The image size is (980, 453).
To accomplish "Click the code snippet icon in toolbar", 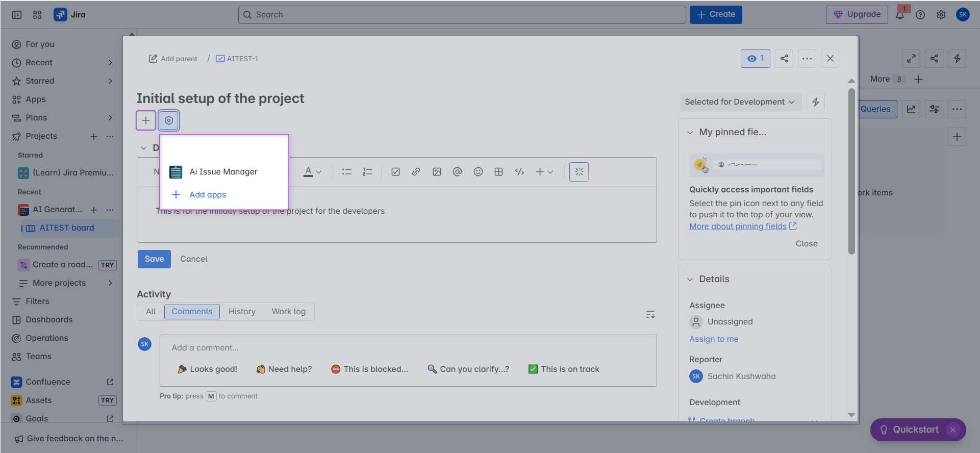I will pos(519,172).
